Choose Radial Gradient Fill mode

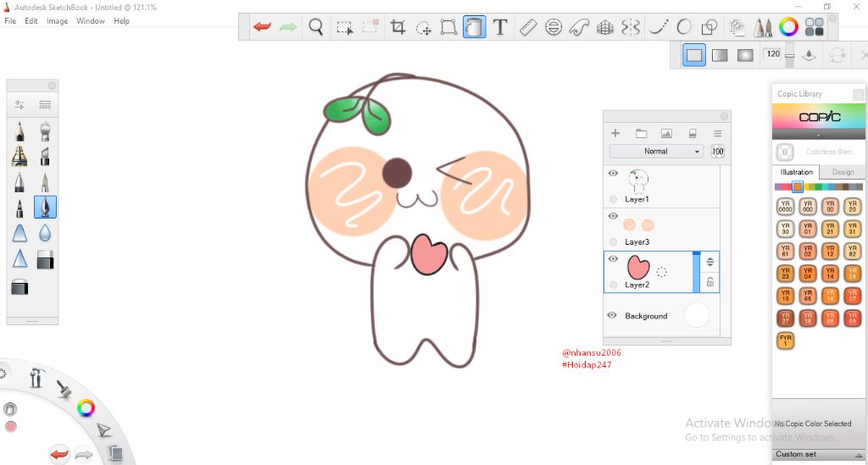pos(745,55)
